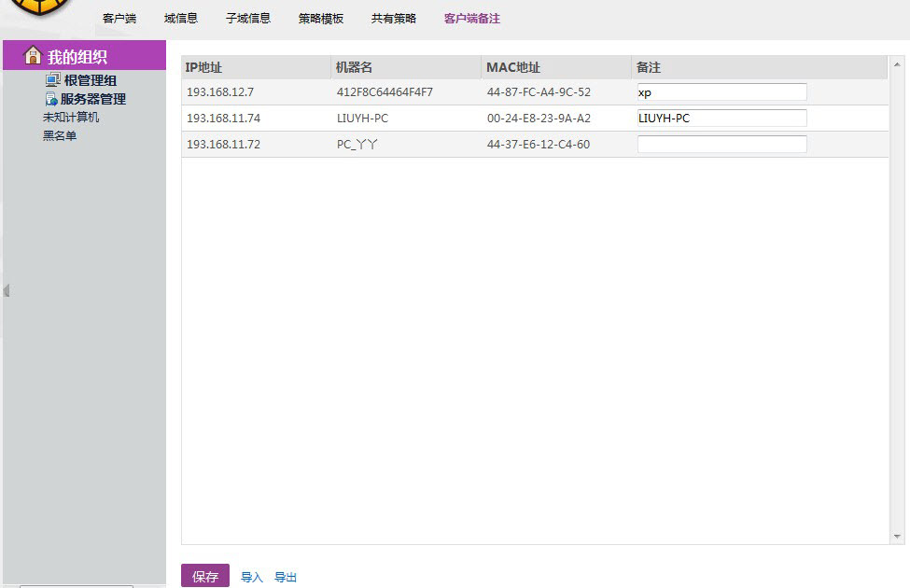Viewport: 910px width, 588px height.
Task: Click the scroll down arrow of the table
Action: [x=898, y=537]
